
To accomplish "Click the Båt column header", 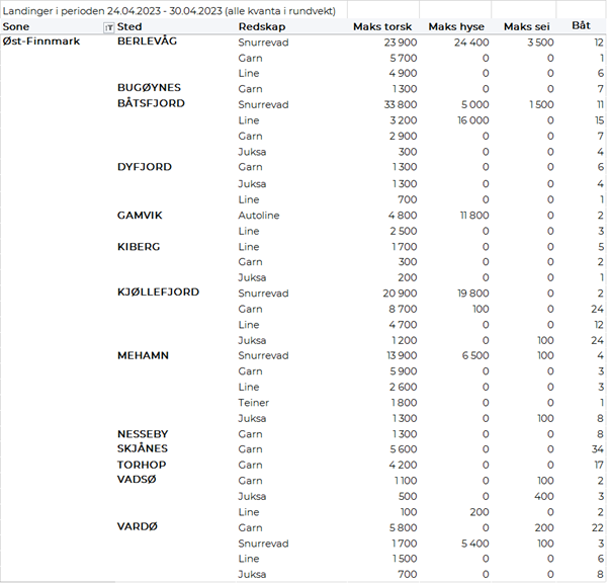I will click(580, 27).
